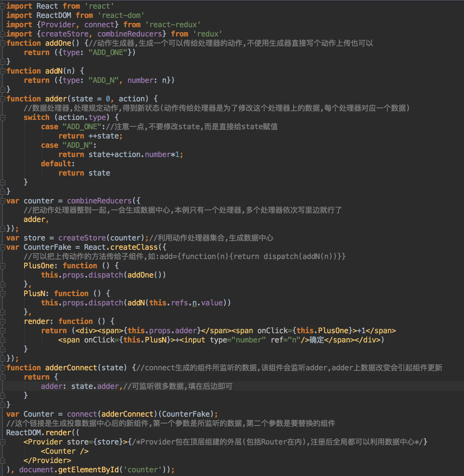This screenshot has height=476, width=464.
Task: Collapse the adder function fold marker
Action: pos(3,99)
